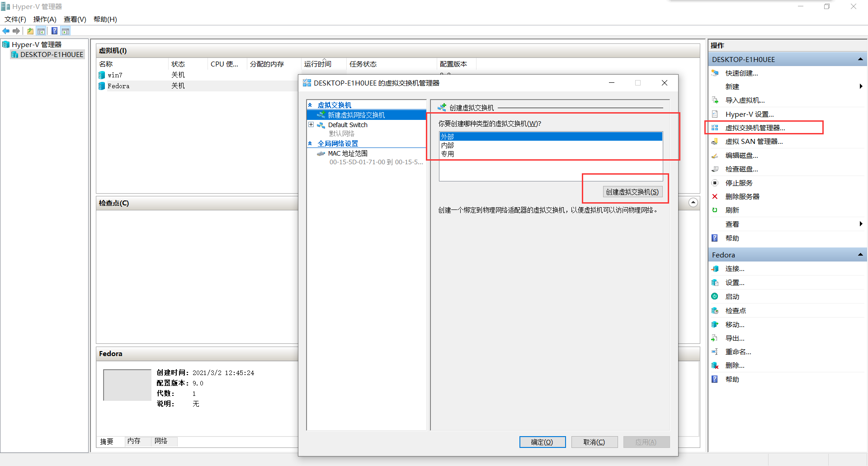Open the 操作(A) menu
Viewport: 868px width, 466px height.
(x=45, y=19)
